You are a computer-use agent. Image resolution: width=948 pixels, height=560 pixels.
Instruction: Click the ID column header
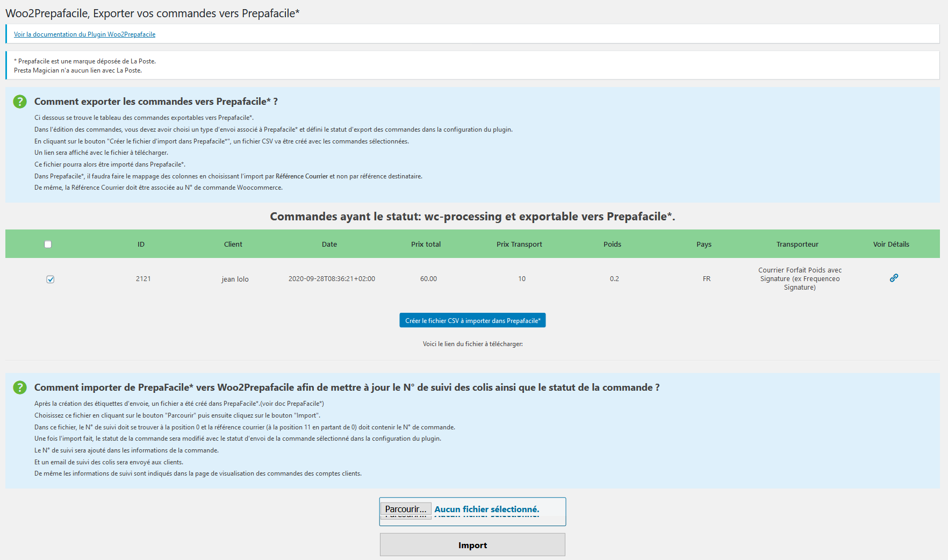tap(141, 244)
